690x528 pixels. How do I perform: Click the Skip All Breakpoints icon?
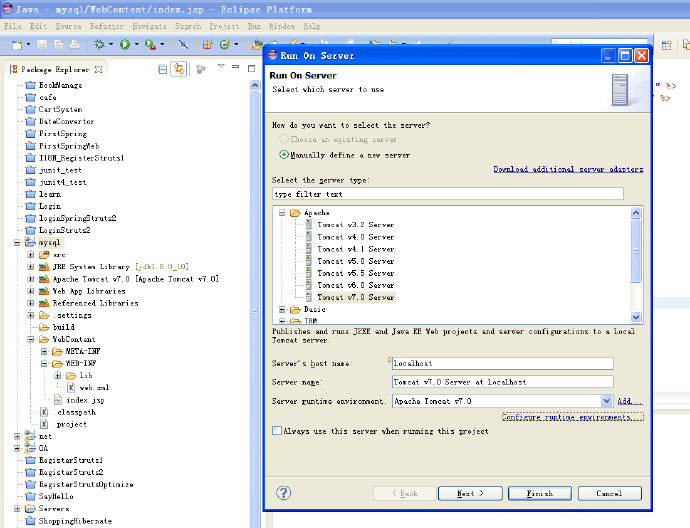click(x=183, y=44)
